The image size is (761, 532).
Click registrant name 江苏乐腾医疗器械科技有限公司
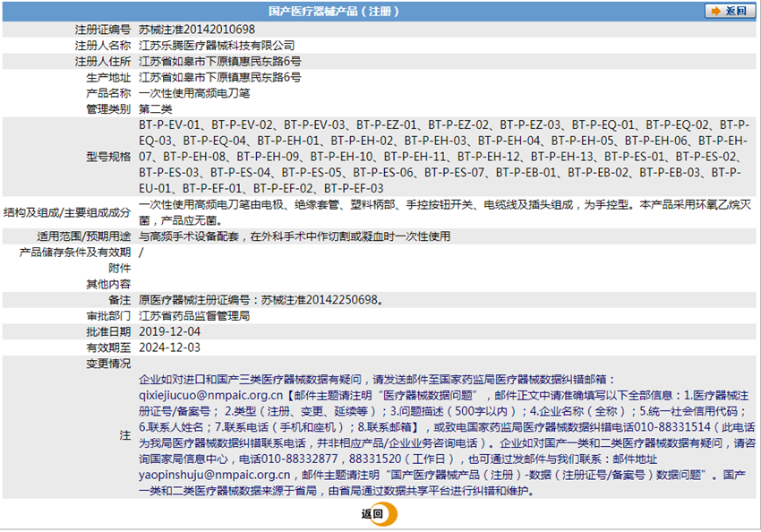pyautogui.click(x=217, y=46)
